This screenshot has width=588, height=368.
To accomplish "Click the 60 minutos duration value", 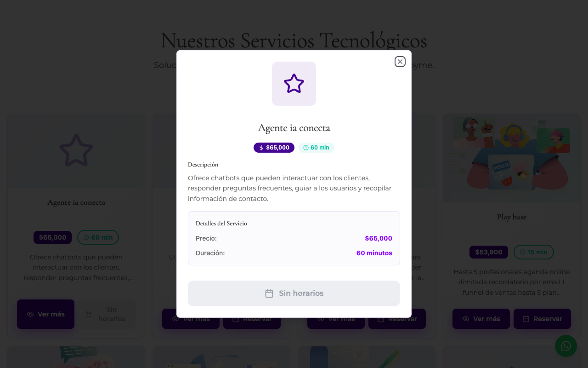I will coord(374,253).
